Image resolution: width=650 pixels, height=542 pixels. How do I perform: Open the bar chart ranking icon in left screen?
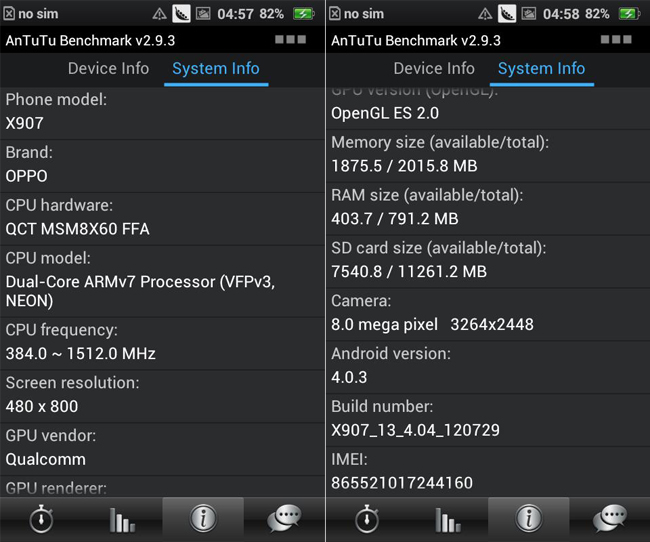[122, 520]
